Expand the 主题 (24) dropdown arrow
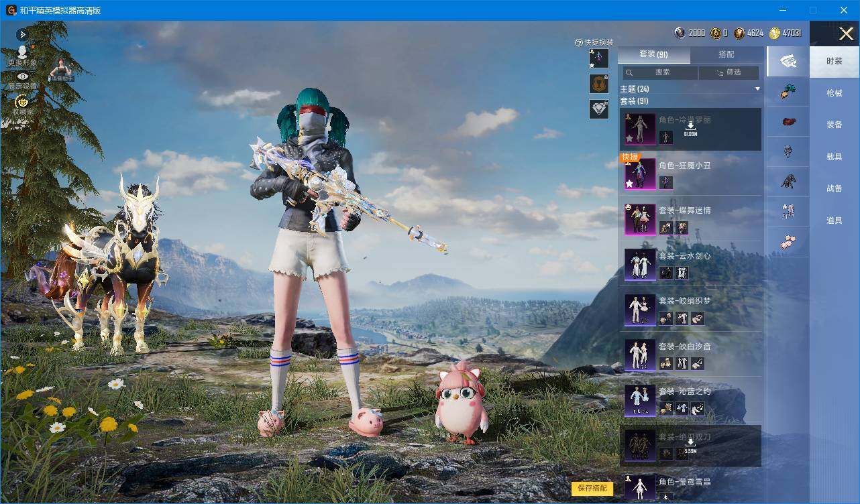This screenshot has height=504, width=860. click(757, 88)
